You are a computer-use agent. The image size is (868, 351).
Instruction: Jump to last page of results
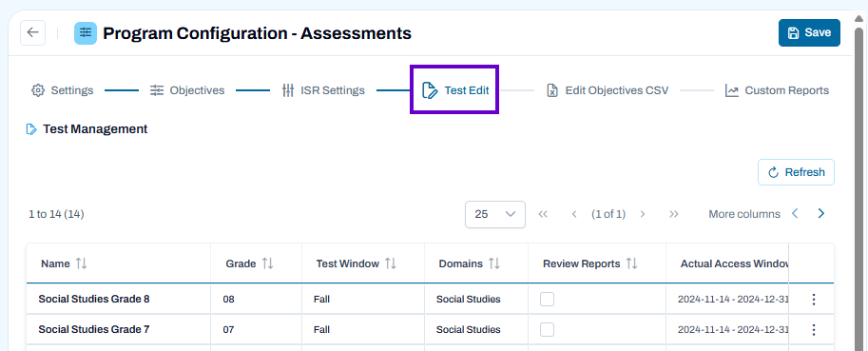click(674, 214)
